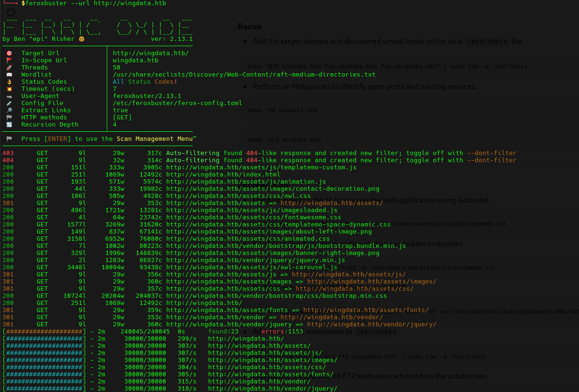Open the wingdata.htb/index.html URL
Image resolution: width=579 pixels, height=392 pixels.
coord(223,175)
